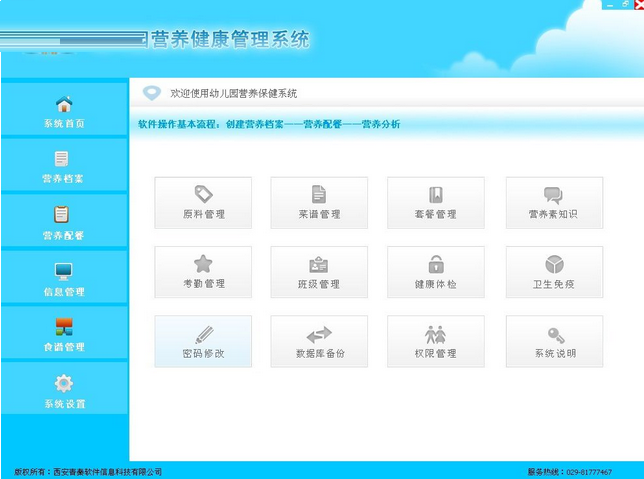Click the people icon for 权限管理
This screenshot has height=479, width=644.
(x=435, y=334)
